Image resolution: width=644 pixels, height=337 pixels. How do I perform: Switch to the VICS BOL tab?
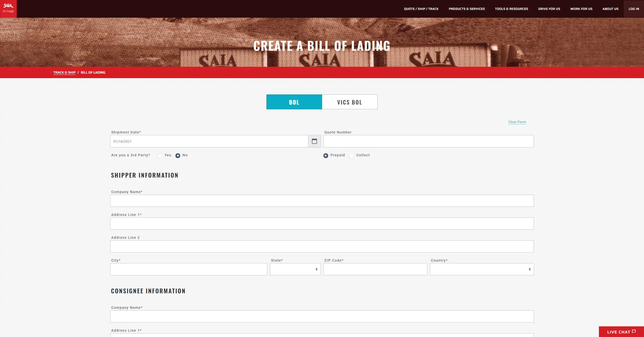(350, 102)
